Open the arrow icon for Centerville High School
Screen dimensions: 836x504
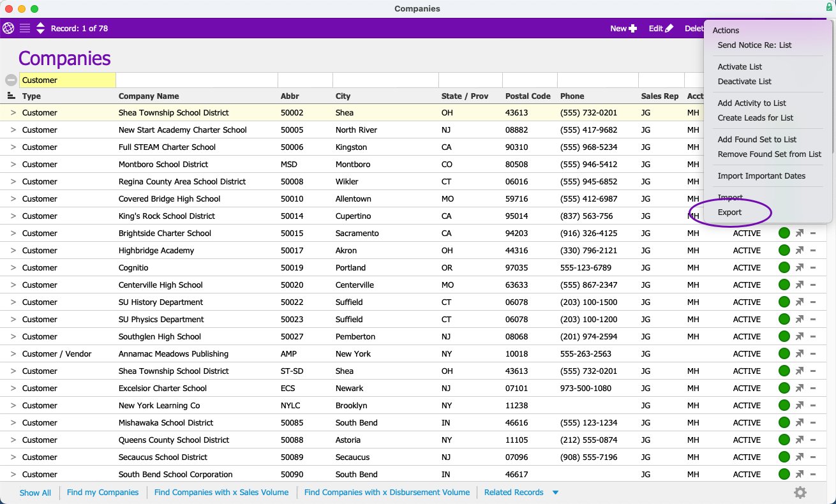800,285
